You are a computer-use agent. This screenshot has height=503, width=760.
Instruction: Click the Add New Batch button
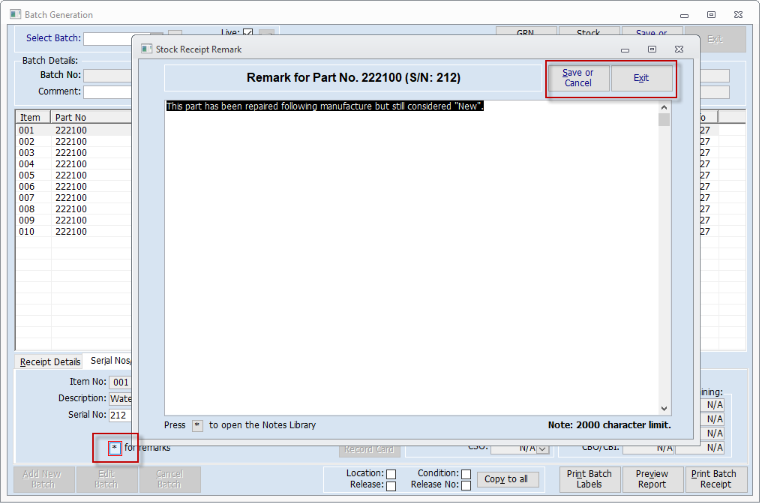[x=43, y=479]
